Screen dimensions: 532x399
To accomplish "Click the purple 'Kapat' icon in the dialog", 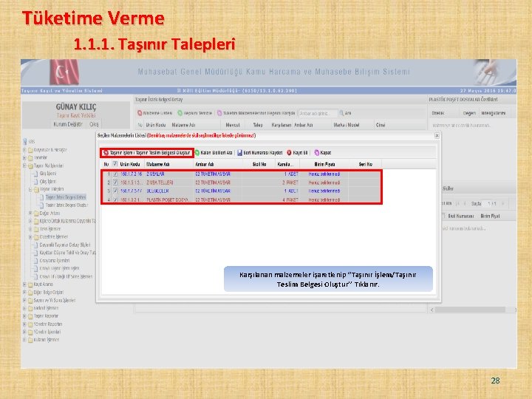I will click(x=316, y=153).
